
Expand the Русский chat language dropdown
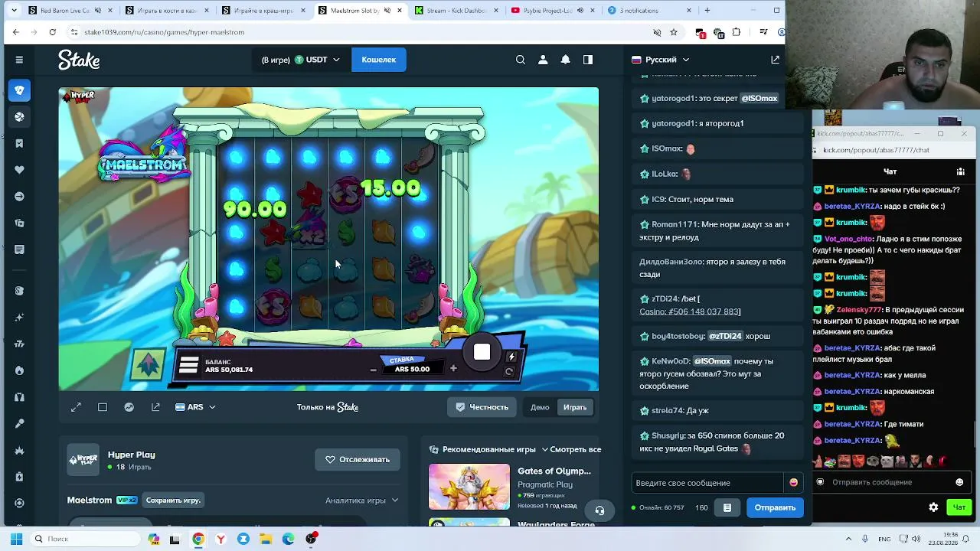point(660,60)
